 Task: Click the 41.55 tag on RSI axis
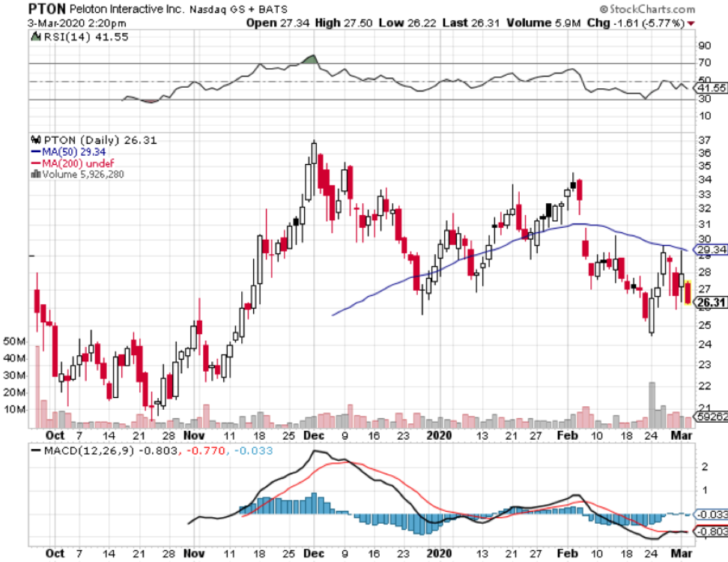click(711, 88)
